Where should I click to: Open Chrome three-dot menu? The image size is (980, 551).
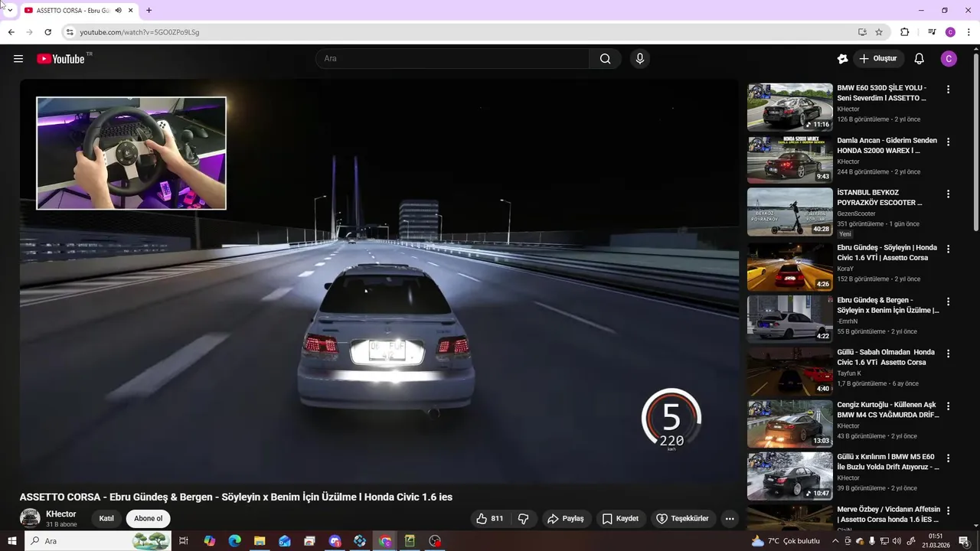tap(969, 32)
